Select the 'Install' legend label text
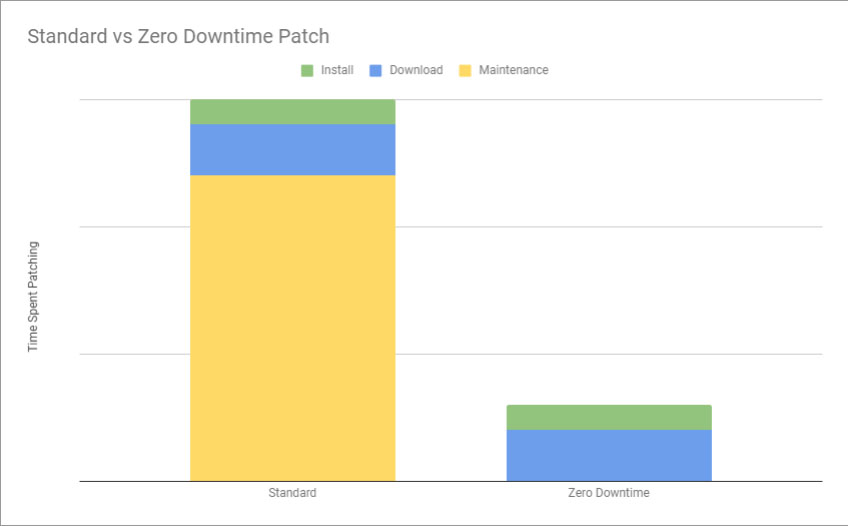848x526 pixels. [x=337, y=71]
